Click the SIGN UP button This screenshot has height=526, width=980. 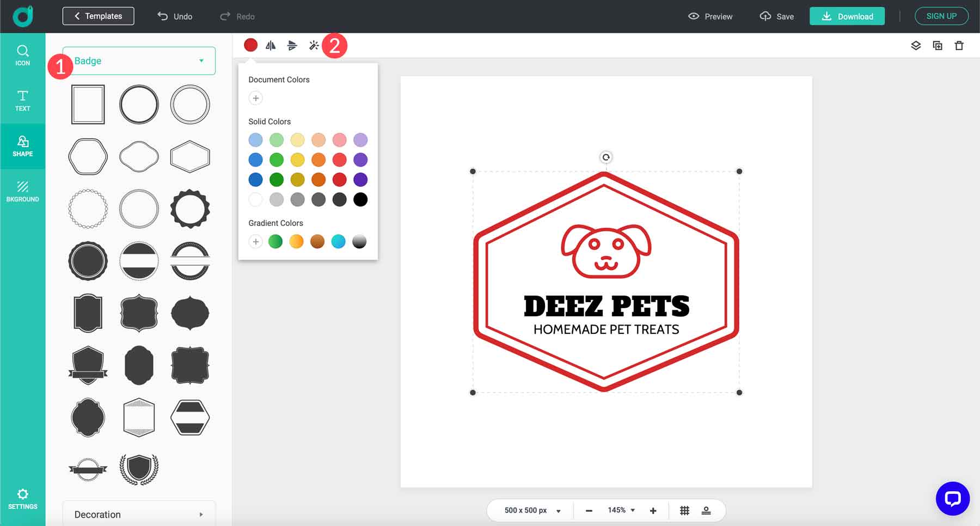(x=941, y=16)
